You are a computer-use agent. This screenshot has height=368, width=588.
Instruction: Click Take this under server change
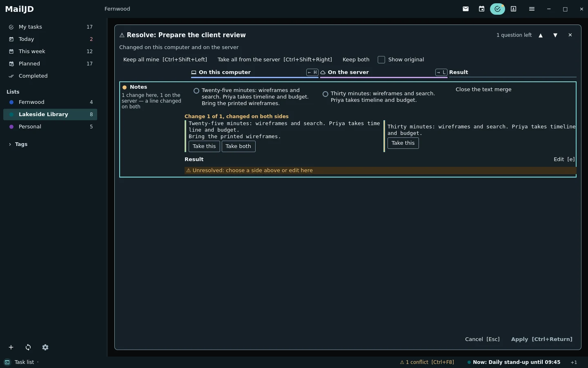click(403, 143)
